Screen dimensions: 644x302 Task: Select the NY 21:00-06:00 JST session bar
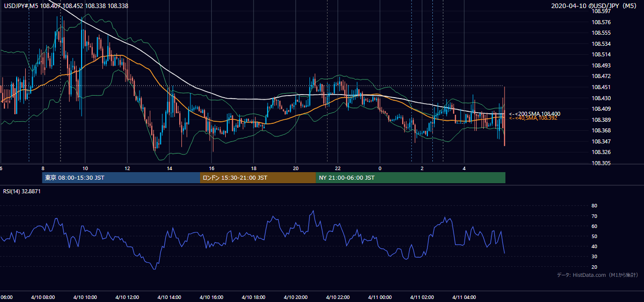[411, 178]
